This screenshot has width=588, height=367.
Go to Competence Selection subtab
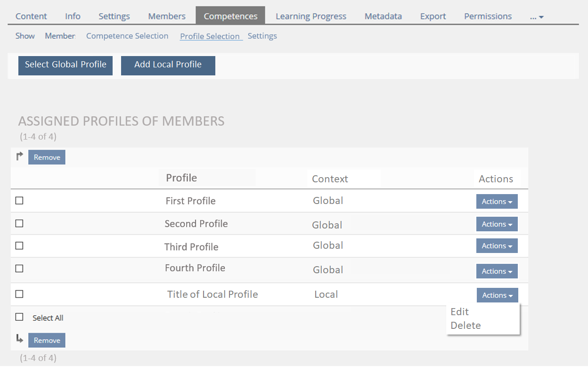(x=127, y=36)
